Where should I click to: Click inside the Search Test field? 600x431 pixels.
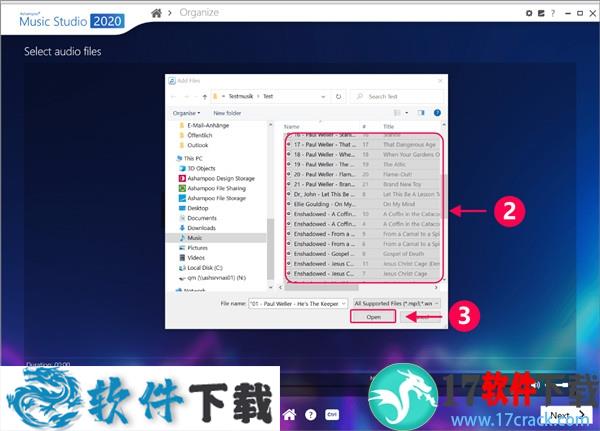[x=396, y=96]
